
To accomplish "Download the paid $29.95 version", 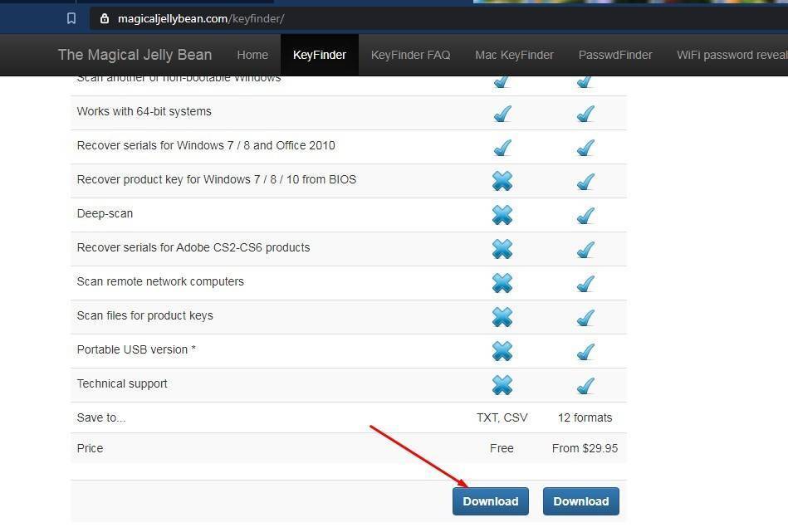I will tap(580, 501).
